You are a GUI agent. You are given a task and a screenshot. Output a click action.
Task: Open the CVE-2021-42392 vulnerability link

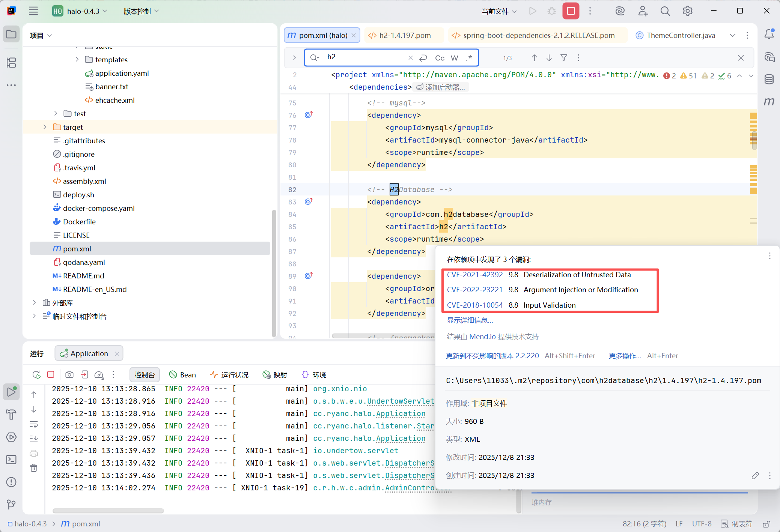tap(474, 275)
